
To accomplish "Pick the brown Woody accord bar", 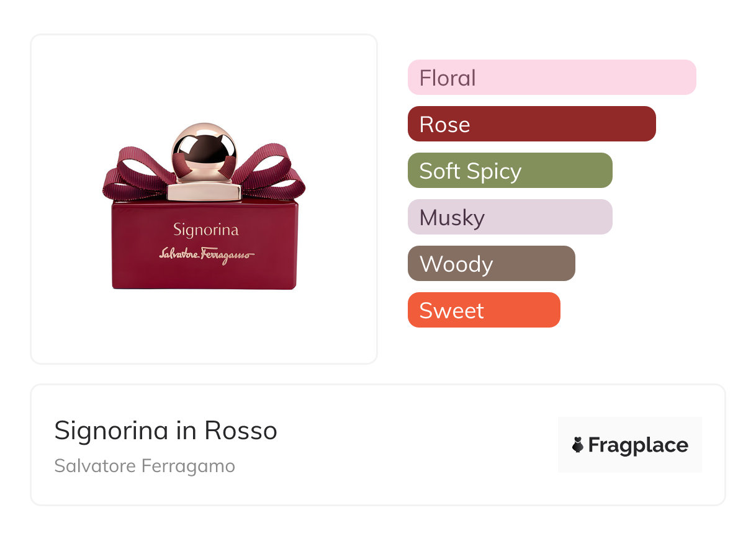I will 491,264.
